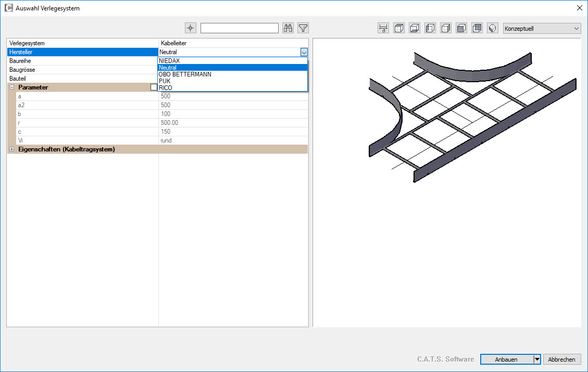This screenshot has width=588, height=372.
Task: Tick the checkbox in Parameter row
Action: pos(154,87)
